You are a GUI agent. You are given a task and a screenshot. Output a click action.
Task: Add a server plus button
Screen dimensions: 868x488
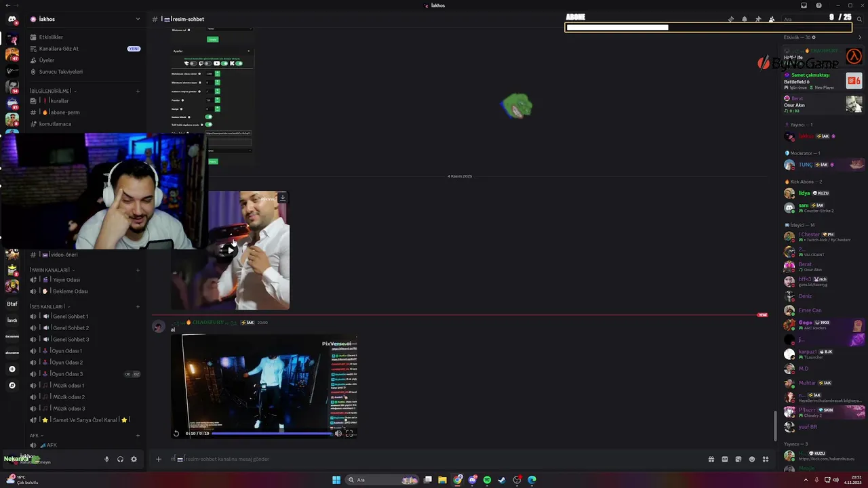(x=12, y=369)
